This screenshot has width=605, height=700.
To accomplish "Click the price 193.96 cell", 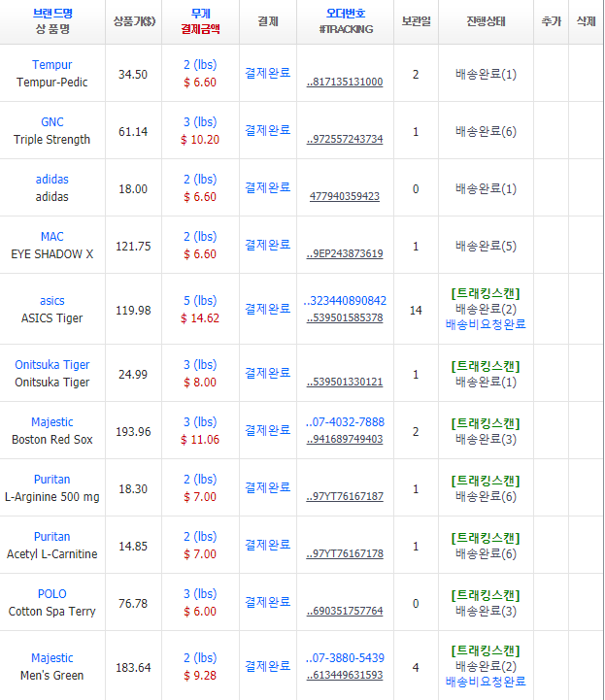I will point(133,432).
